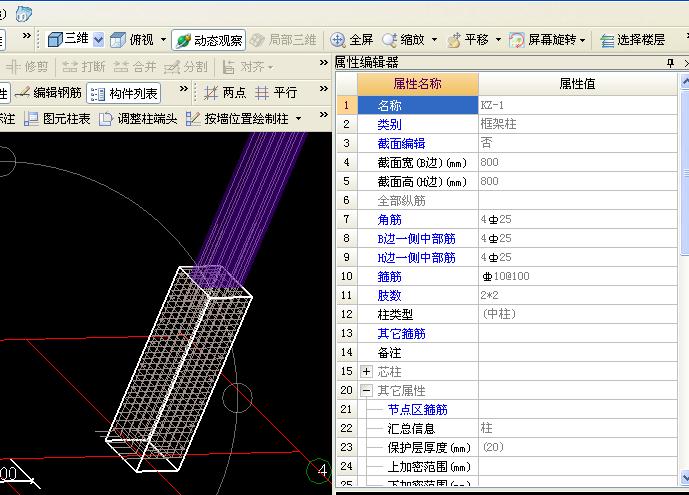Screen dimensions: 689x495
Task: Click the 全屏 full screen icon
Action: coord(337,40)
